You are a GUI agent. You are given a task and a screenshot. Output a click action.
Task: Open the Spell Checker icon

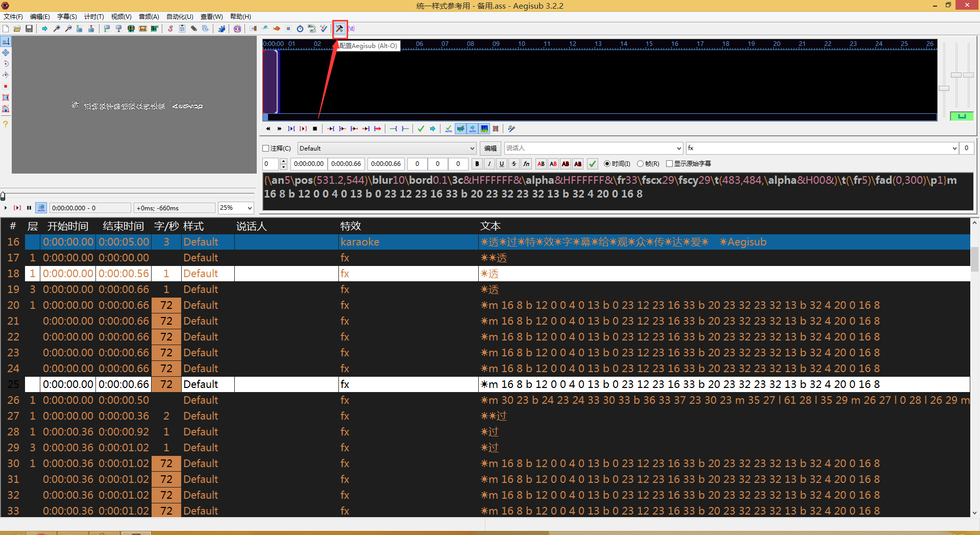324,29
